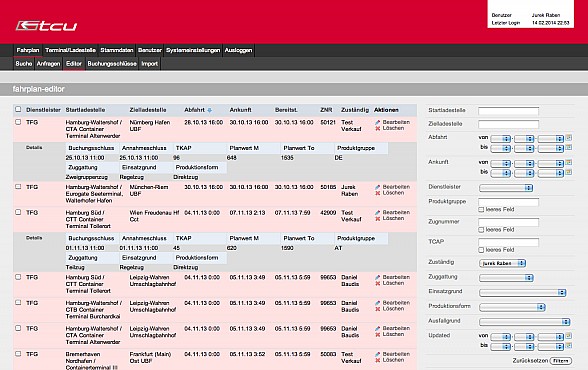Image resolution: width=588 pixels, height=370 pixels.
Task: Click pencil icon for Hamburg Süd to Leipzig-Wahren row
Action: (378, 277)
